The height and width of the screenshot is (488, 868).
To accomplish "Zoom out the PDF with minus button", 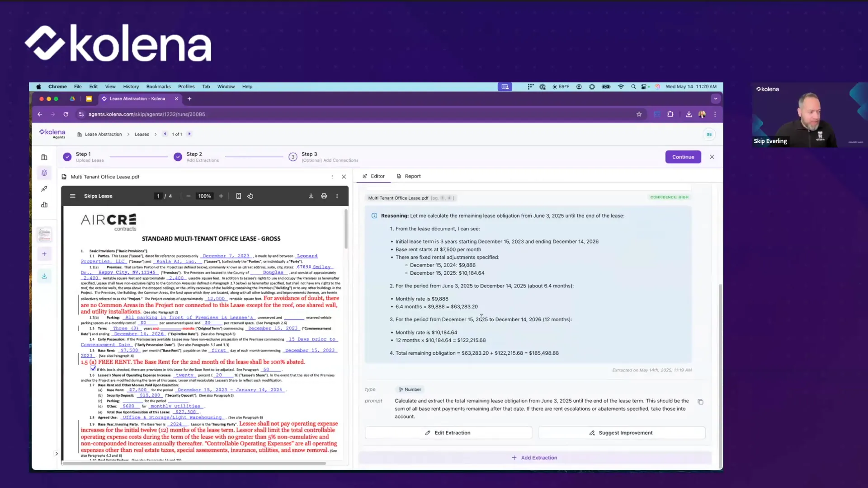I will pos(189,196).
